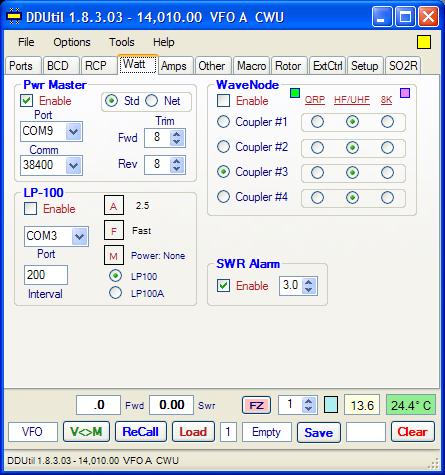Click the green WaveNode status square

pyautogui.click(x=295, y=93)
